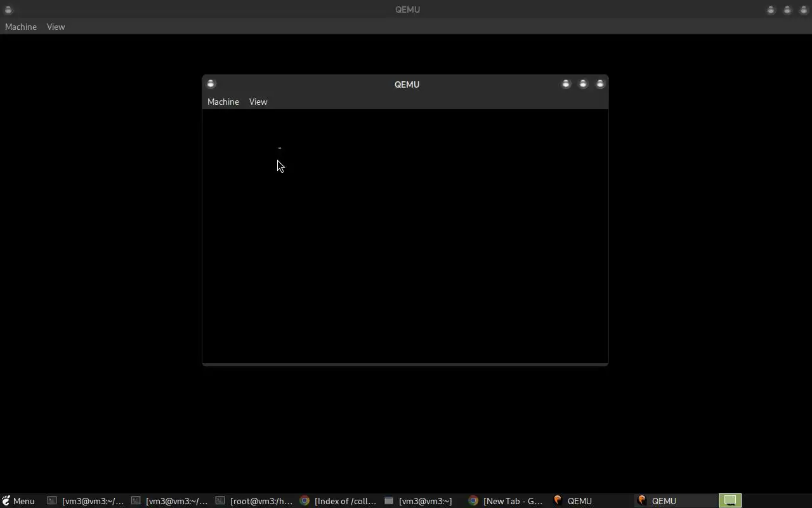Viewport: 812px width, 508px height.
Task: Click terminal icon of root@vm3 task
Action: click(220, 501)
